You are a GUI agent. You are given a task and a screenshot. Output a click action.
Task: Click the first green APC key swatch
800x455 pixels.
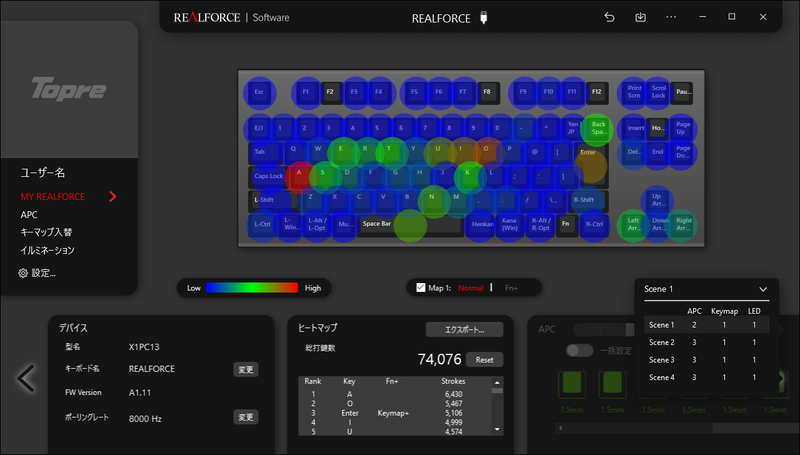[572, 384]
